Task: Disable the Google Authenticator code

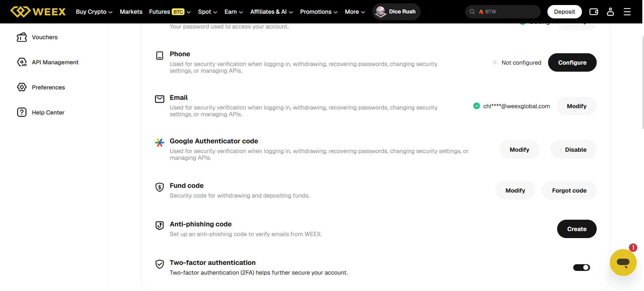Action: (574, 150)
